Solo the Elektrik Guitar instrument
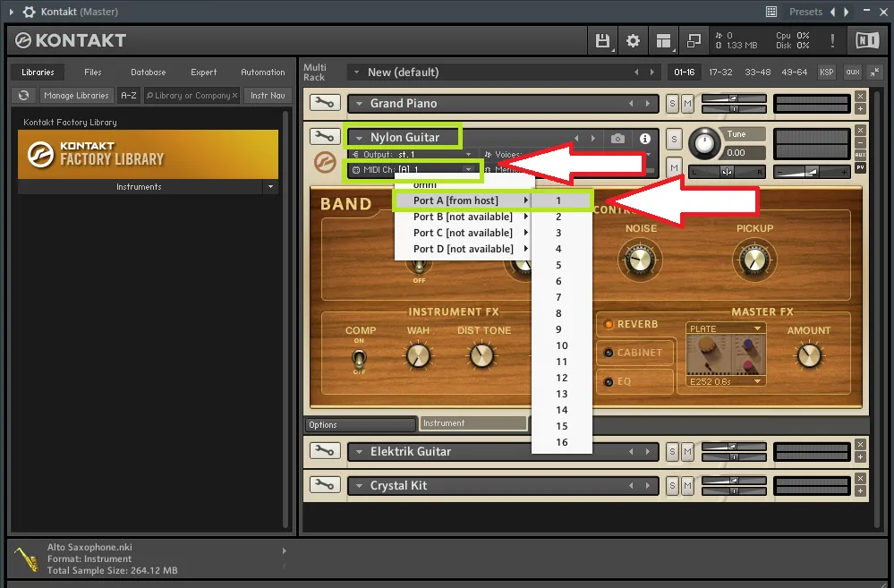 673,452
